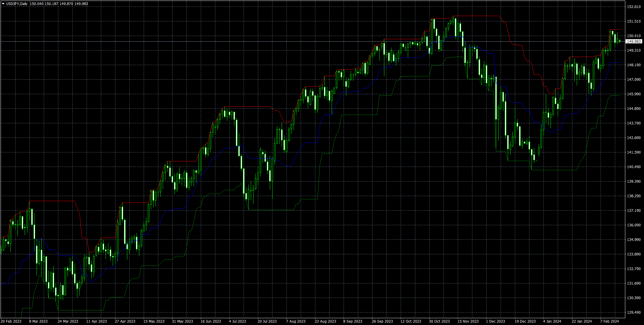Click the 20 Feb 2023 date label

[x=11, y=321]
